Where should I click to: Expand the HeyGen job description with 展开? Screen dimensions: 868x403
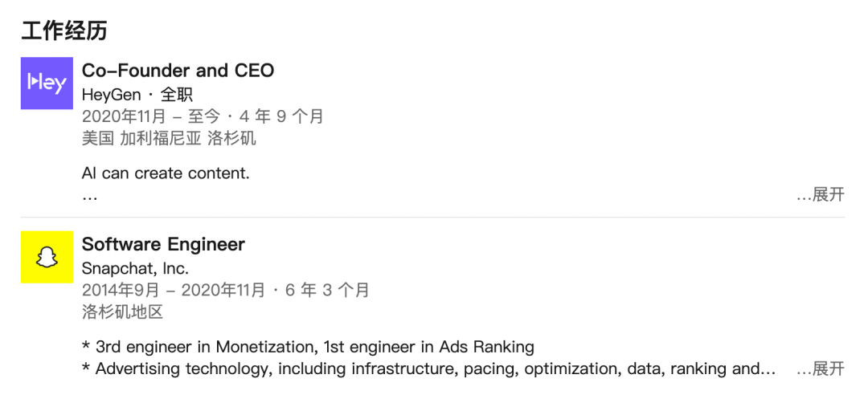click(821, 194)
